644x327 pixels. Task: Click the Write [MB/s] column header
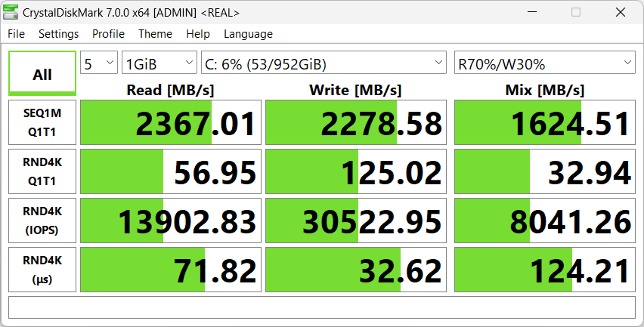click(x=355, y=90)
